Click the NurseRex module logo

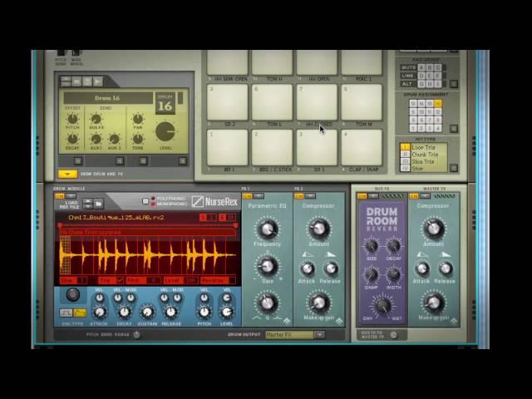click(x=214, y=201)
